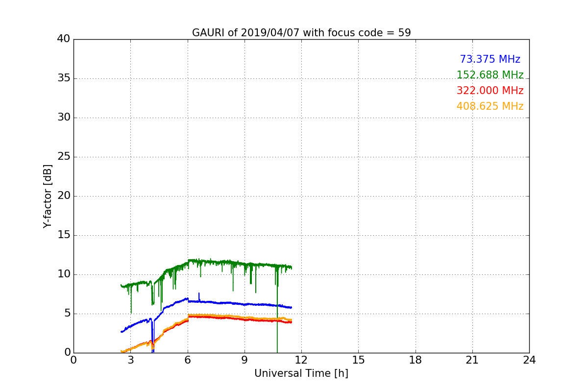Image resolution: width=588 pixels, height=392 pixels.
Task: Click the 'Y-factor [dB]' axis label
Action: pyautogui.click(x=47, y=196)
